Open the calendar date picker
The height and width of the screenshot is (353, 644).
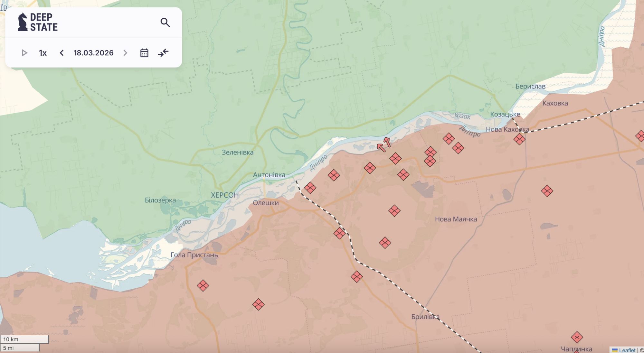pos(144,53)
